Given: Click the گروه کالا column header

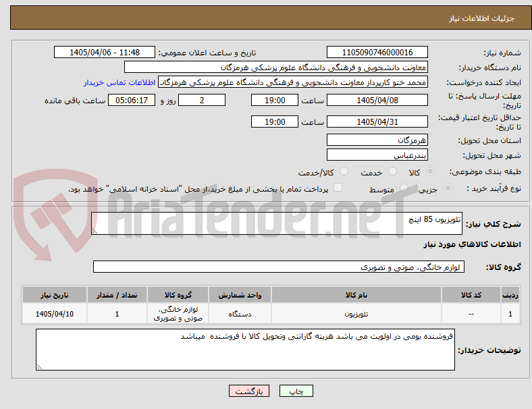Looking at the screenshot, I should pyautogui.click(x=178, y=295).
